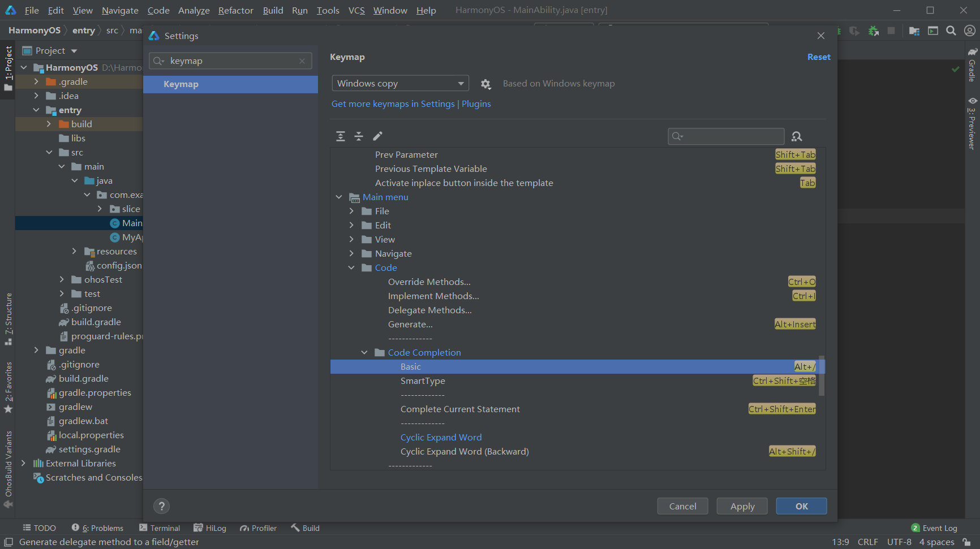
Task: Expand the External Libraries node
Action: click(x=23, y=463)
